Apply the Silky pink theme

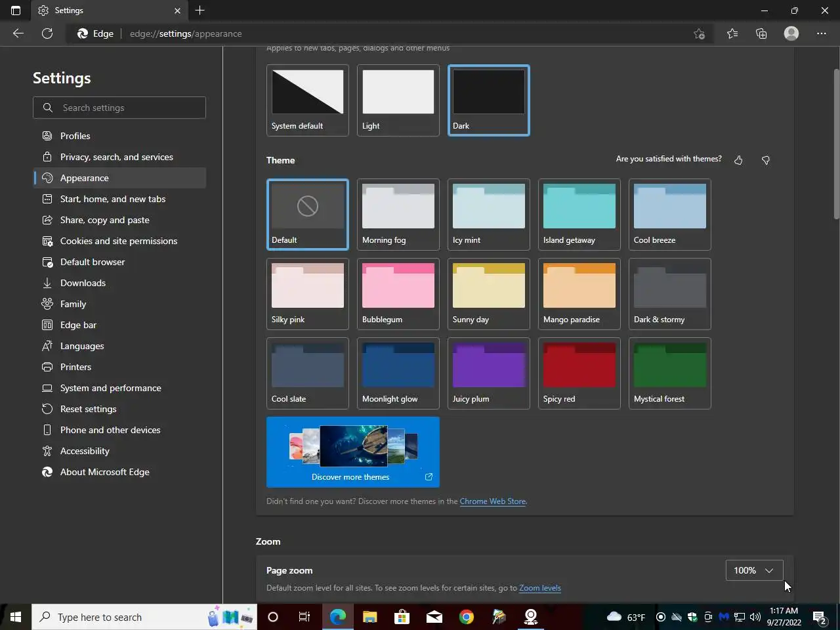(307, 294)
